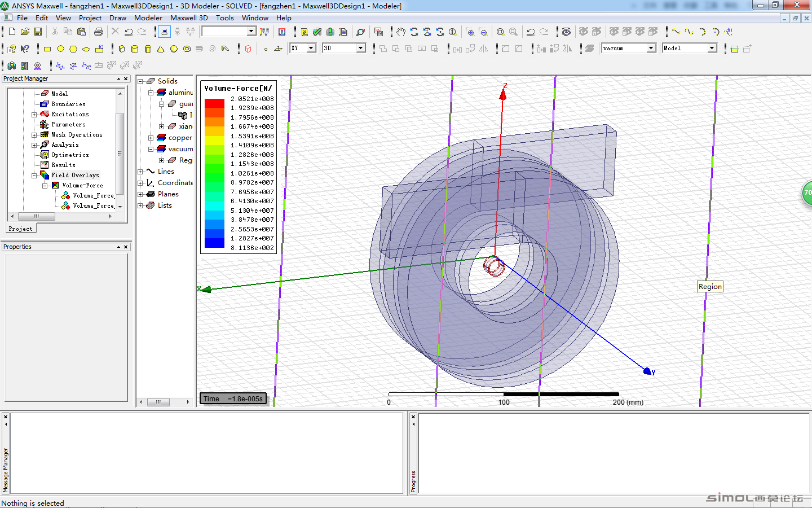Collapse the Field Overlays node
812x508 pixels.
[34, 176]
